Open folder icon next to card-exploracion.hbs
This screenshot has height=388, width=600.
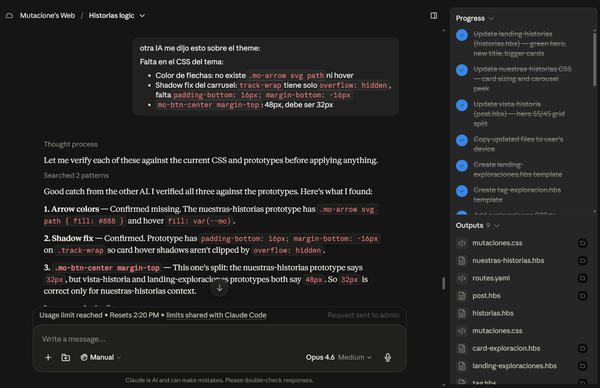(x=582, y=349)
